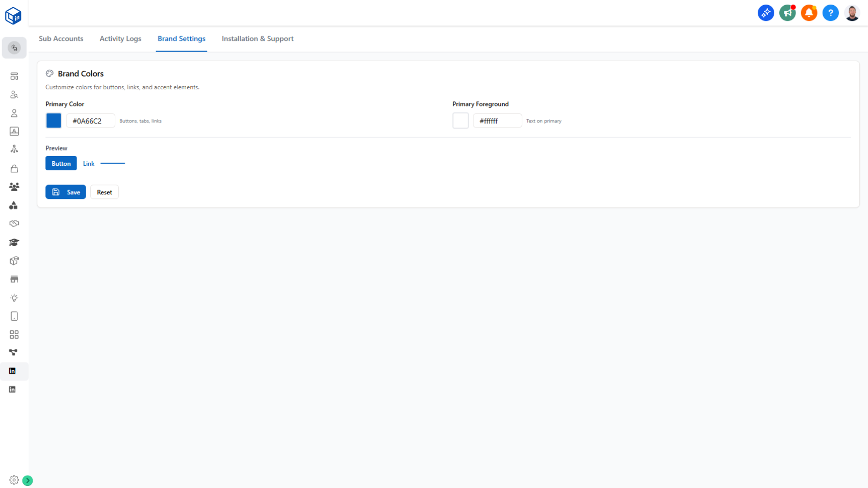Click the lightbulb sidebar icon
The height and width of the screenshot is (488, 868).
[14, 298]
